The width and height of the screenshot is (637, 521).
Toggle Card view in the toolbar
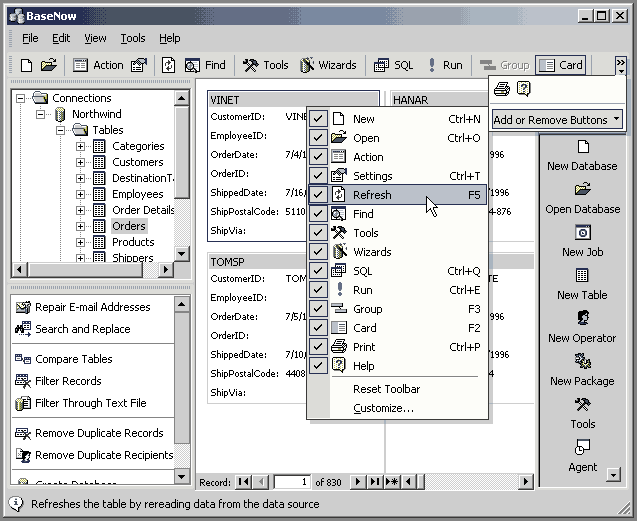[x=561, y=65]
